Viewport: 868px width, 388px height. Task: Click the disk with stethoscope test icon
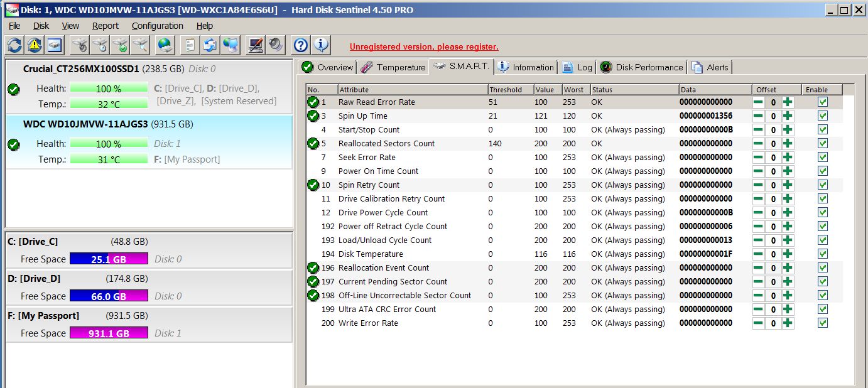80,45
